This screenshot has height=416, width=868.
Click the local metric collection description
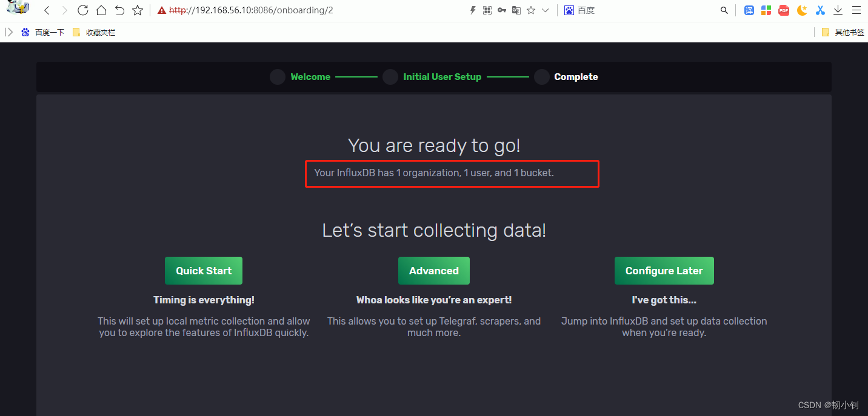204,327
